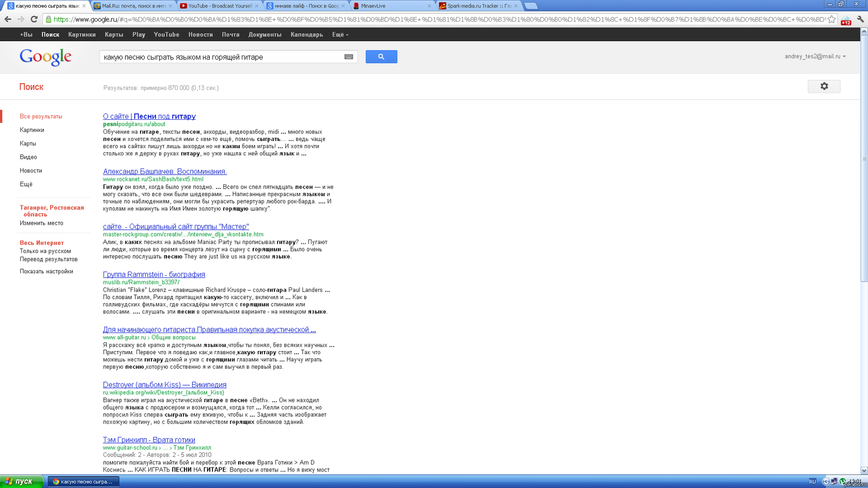
Task: Switch to the YouTube browser tab
Action: coord(219,6)
